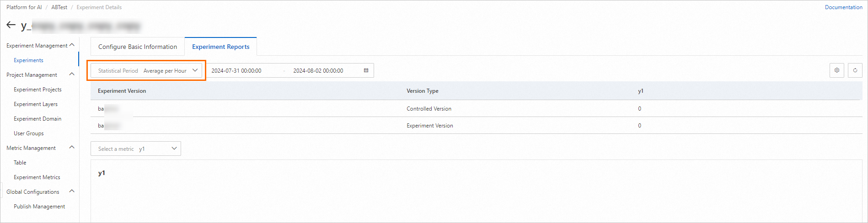Image resolution: width=868 pixels, height=223 pixels.
Task: Switch to Configure Basic Information tab
Action: click(138, 47)
